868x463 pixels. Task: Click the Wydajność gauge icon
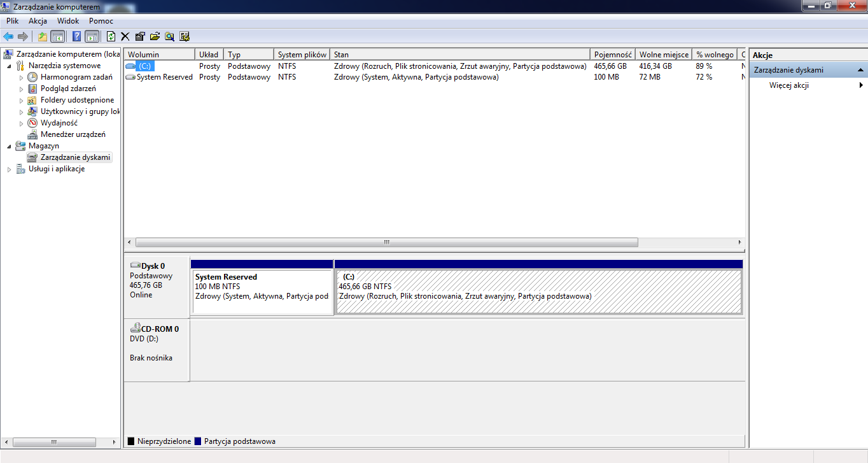click(32, 123)
